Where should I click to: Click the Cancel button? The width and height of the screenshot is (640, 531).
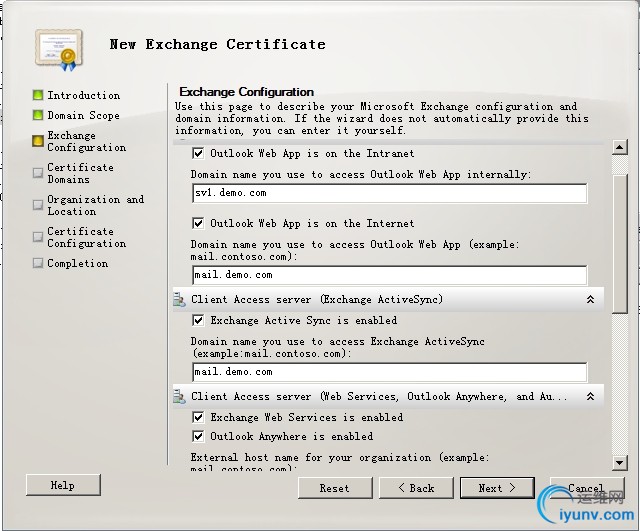click(587, 488)
